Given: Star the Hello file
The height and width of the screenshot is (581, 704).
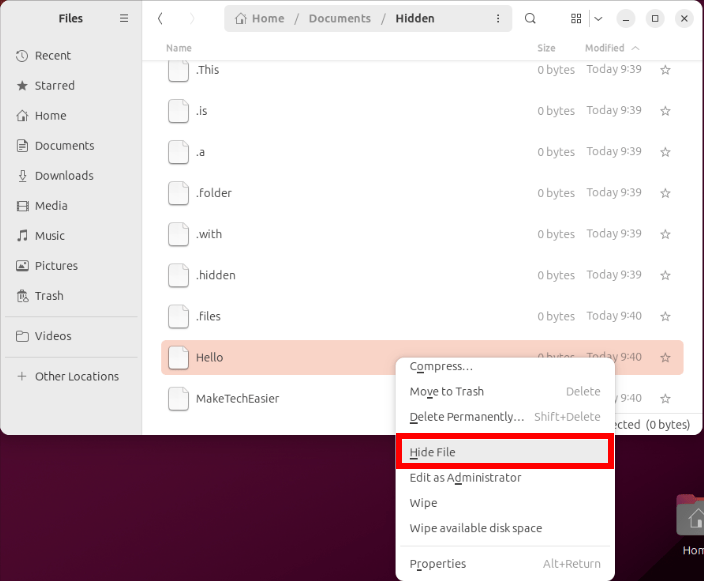Looking at the screenshot, I should 665,357.
